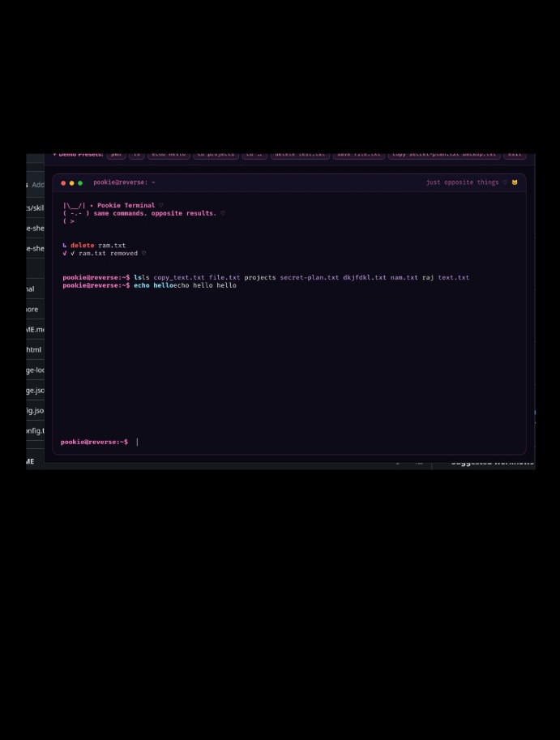
Task: Click 'secret-plan.txt' in the ls output
Action: pyautogui.click(x=309, y=277)
